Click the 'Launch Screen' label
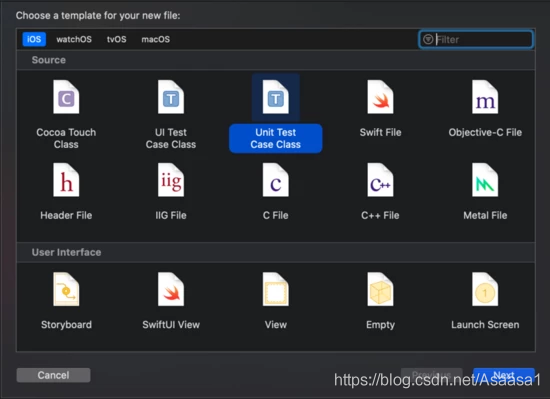This screenshot has height=399, width=550. 485,325
